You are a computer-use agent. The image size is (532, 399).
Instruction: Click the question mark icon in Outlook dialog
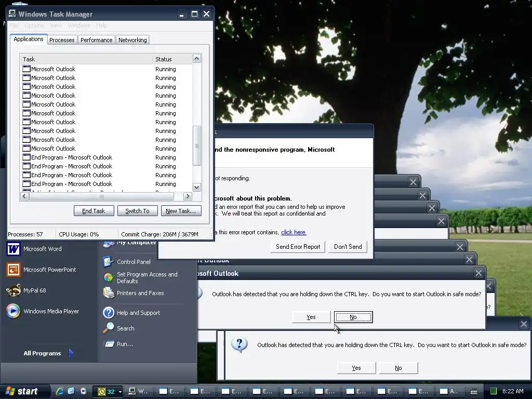coord(239,345)
